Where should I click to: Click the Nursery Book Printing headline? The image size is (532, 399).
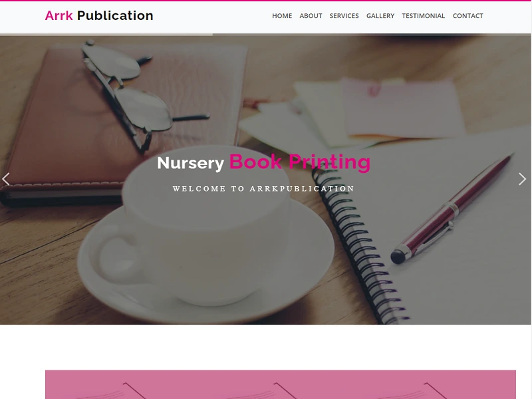(263, 162)
